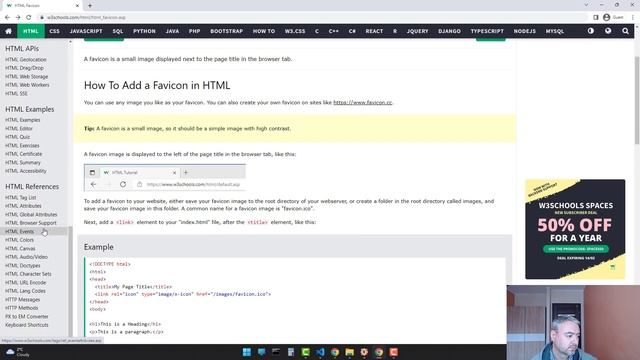
Task: Open Windows Start menu
Action: (x=247, y=352)
